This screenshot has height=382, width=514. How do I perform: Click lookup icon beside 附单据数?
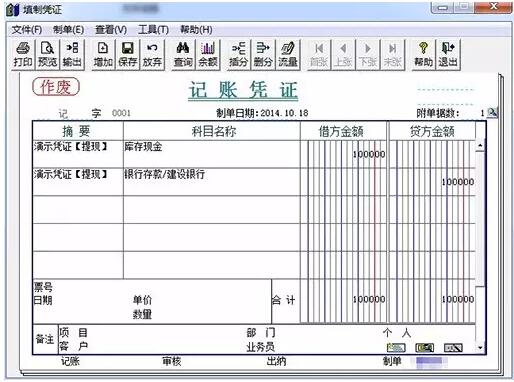492,113
